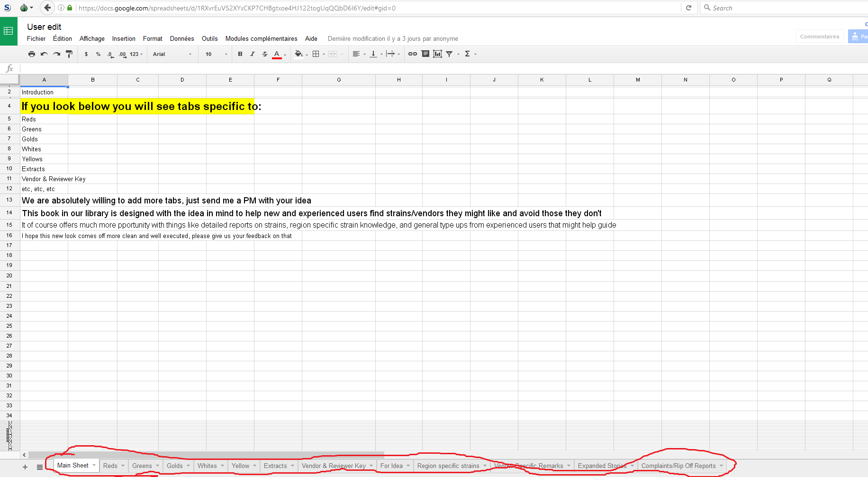Go back using the browser back arrow
This screenshot has height=477, width=868.
click(47, 8)
